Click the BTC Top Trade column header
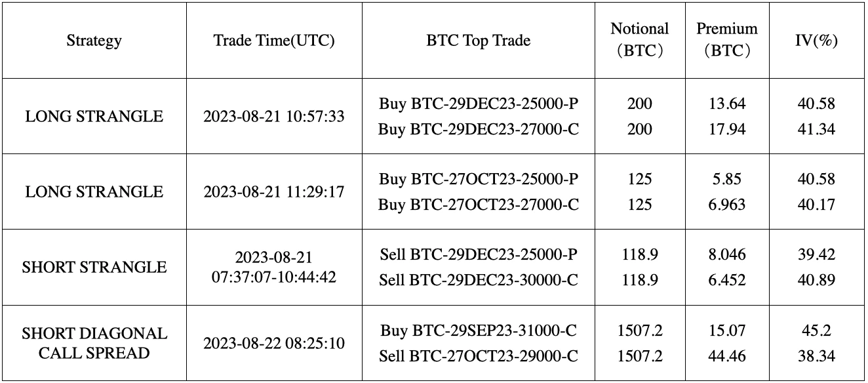 (x=479, y=41)
